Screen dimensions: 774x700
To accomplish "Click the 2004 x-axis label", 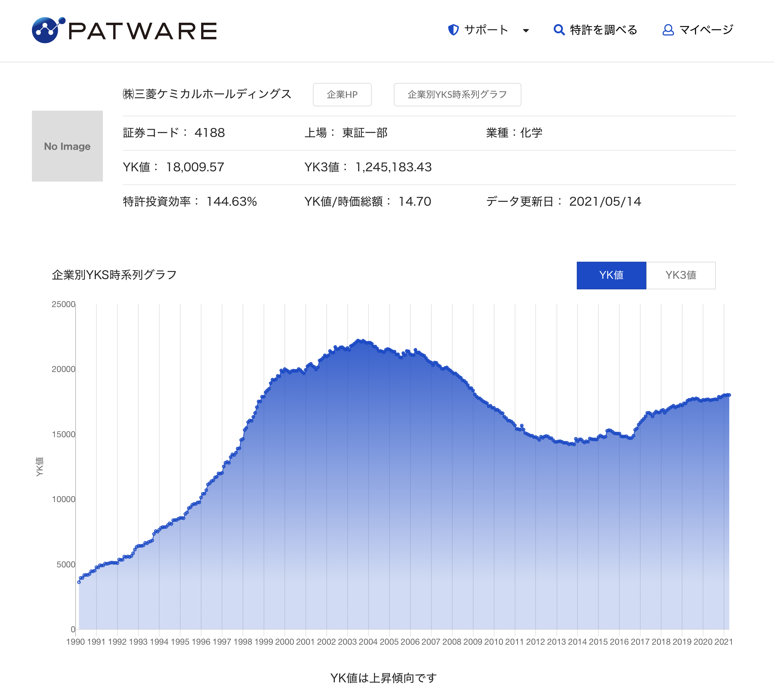I will pyautogui.click(x=368, y=642).
